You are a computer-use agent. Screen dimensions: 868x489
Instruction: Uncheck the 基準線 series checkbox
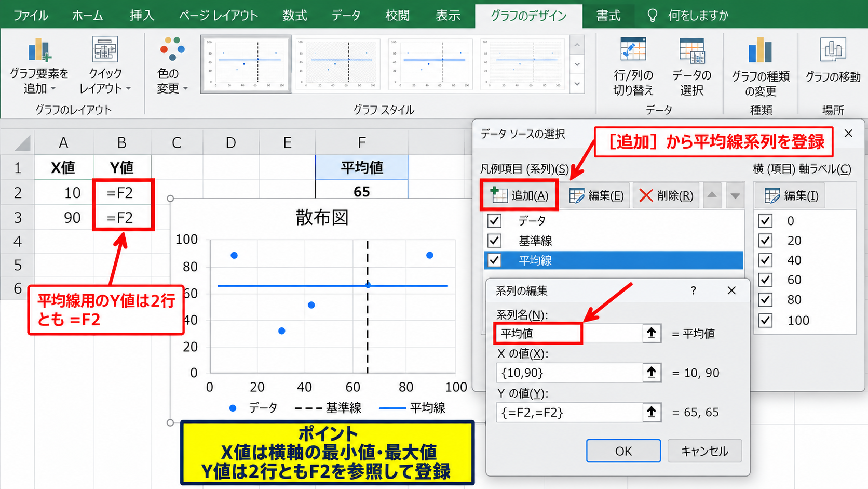[x=494, y=241]
